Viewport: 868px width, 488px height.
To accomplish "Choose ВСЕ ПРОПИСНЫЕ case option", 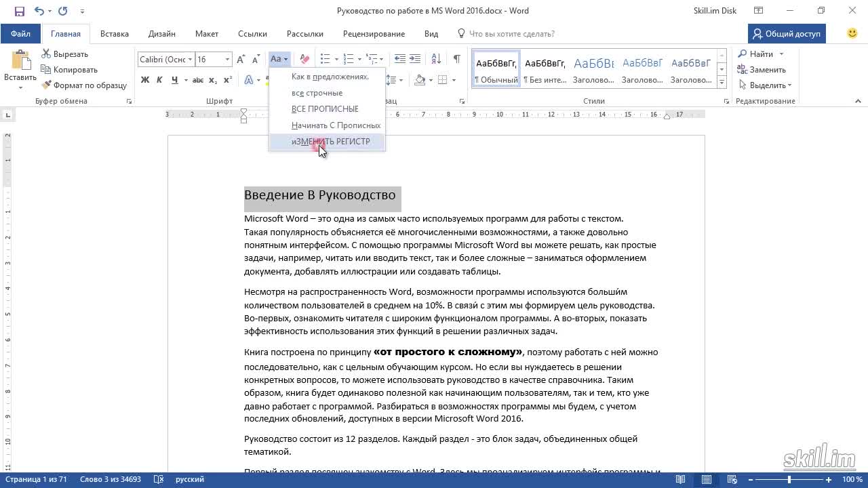I will coord(327,109).
